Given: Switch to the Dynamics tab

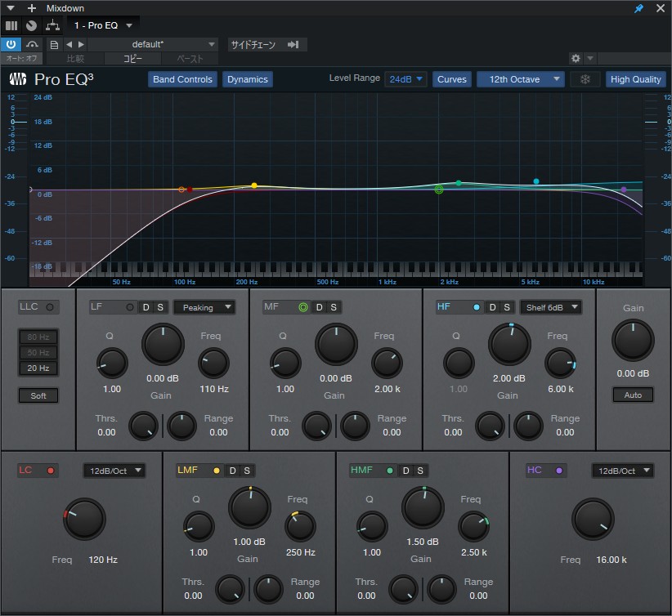Looking at the screenshot, I should (x=247, y=79).
